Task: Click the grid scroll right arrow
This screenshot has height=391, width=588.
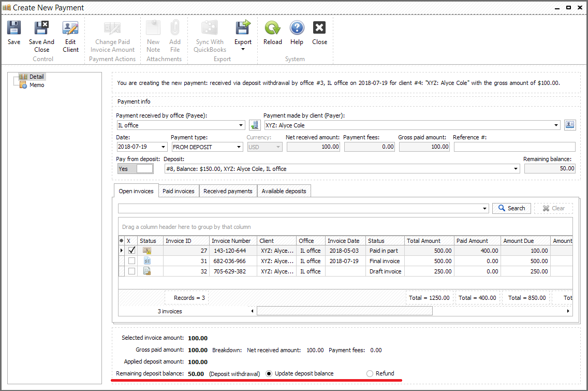Action: pyautogui.click(x=568, y=311)
